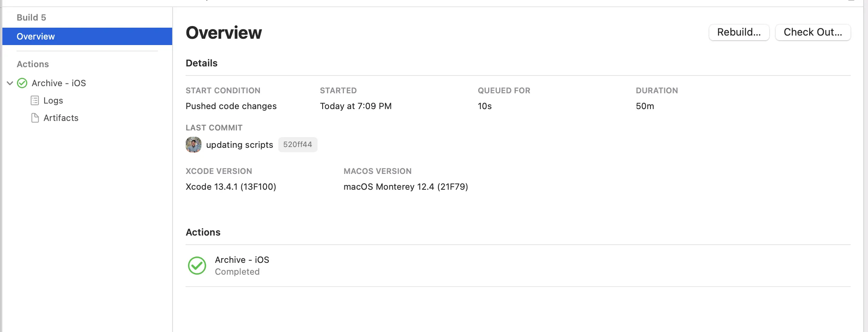Collapse the Archive - iOS sidebar chevron
This screenshot has height=332, width=868.
click(x=10, y=83)
